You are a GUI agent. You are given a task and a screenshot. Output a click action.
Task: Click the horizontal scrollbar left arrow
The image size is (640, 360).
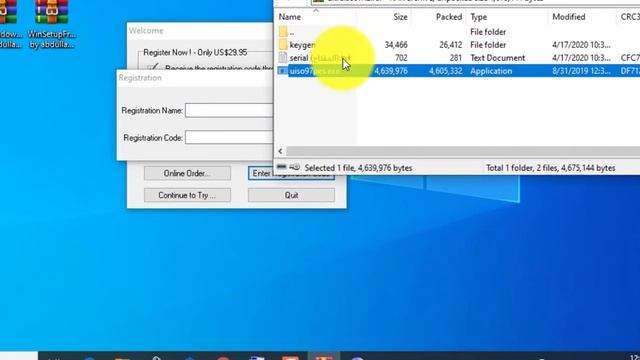280,151
